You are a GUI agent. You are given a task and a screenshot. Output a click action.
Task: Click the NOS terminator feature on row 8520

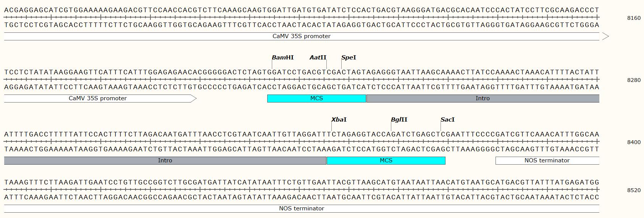coord(302,208)
